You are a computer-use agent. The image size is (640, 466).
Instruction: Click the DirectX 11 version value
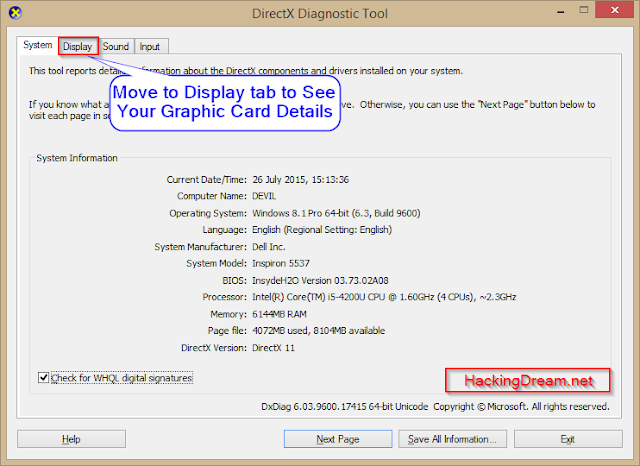click(273, 348)
